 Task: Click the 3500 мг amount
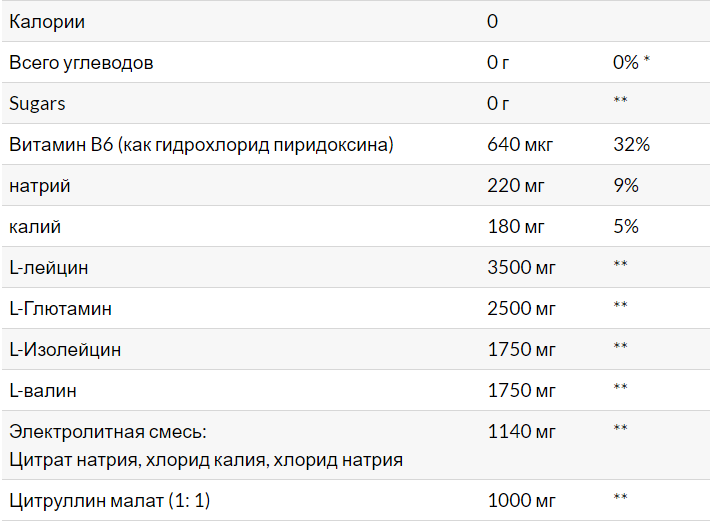pos(520,267)
